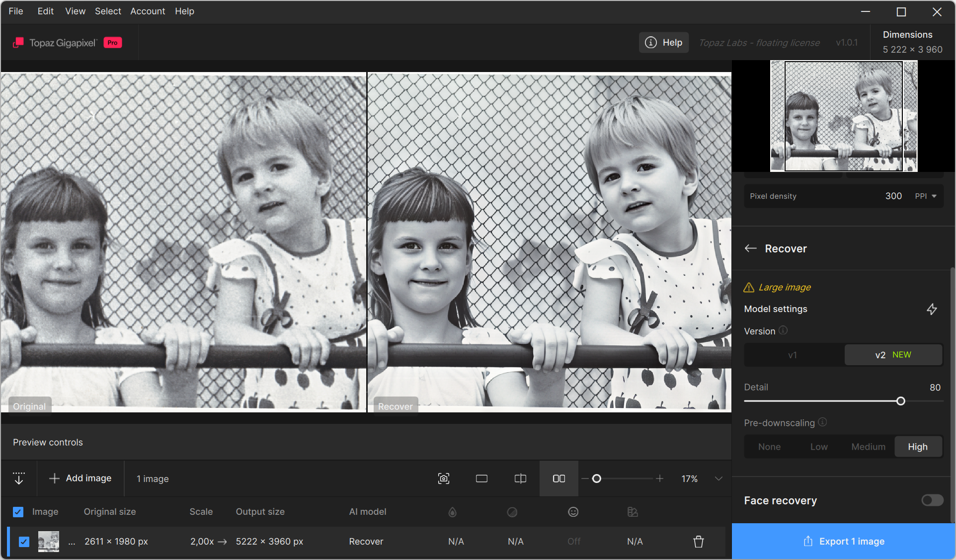The image size is (956, 560).
Task: Click the droplet column header icon
Action: click(x=452, y=512)
